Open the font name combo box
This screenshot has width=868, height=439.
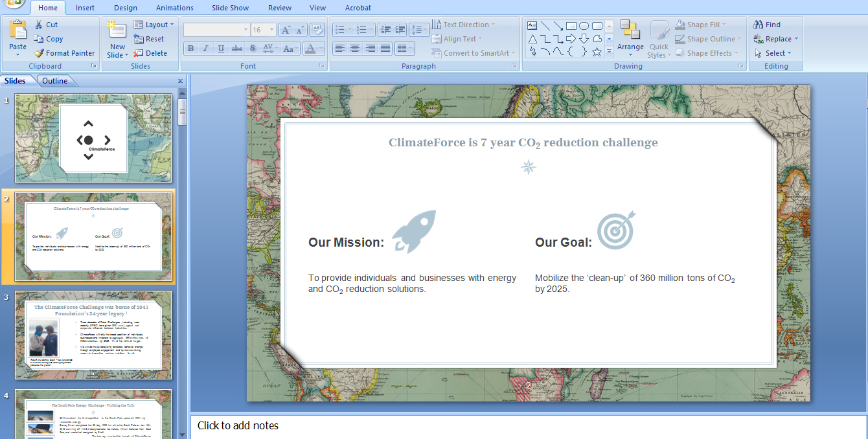point(216,30)
